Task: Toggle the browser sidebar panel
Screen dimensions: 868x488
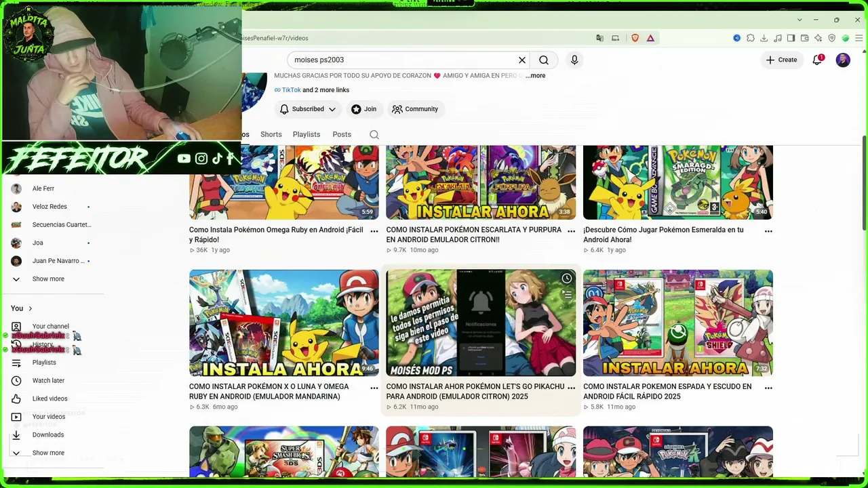Action: point(791,38)
